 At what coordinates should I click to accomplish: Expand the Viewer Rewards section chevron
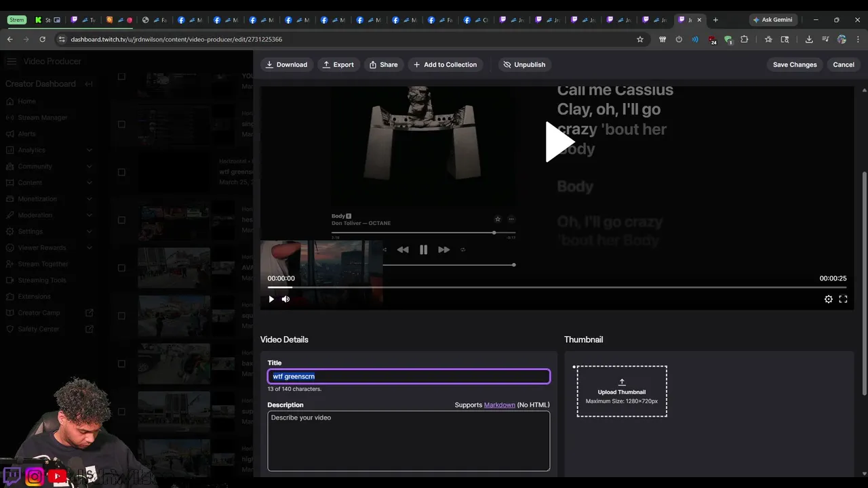click(x=89, y=247)
